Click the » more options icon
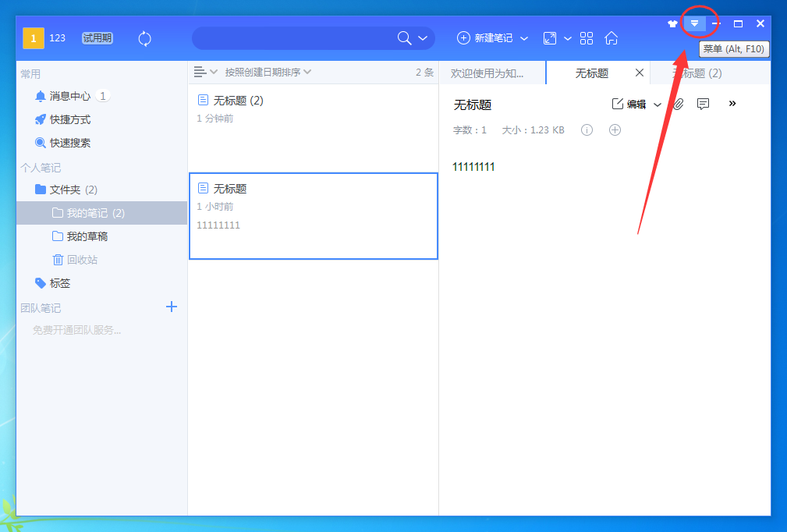Image resolution: width=787 pixels, height=532 pixels. (x=732, y=103)
